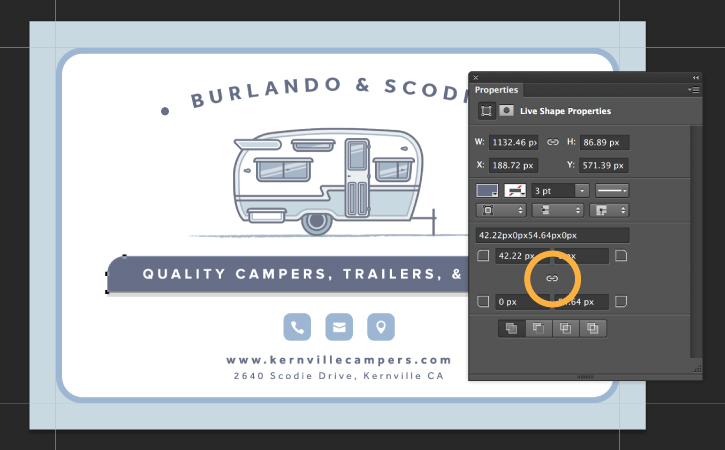725x450 pixels.
Task: Click the Intersect Shape Areas icon
Action: (565, 328)
